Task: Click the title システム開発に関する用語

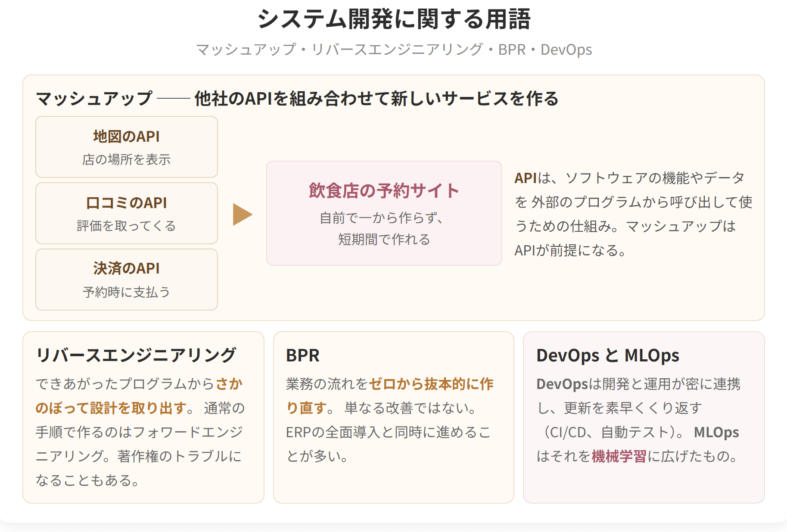Action: pyautogui.click(x=394, y=19)
